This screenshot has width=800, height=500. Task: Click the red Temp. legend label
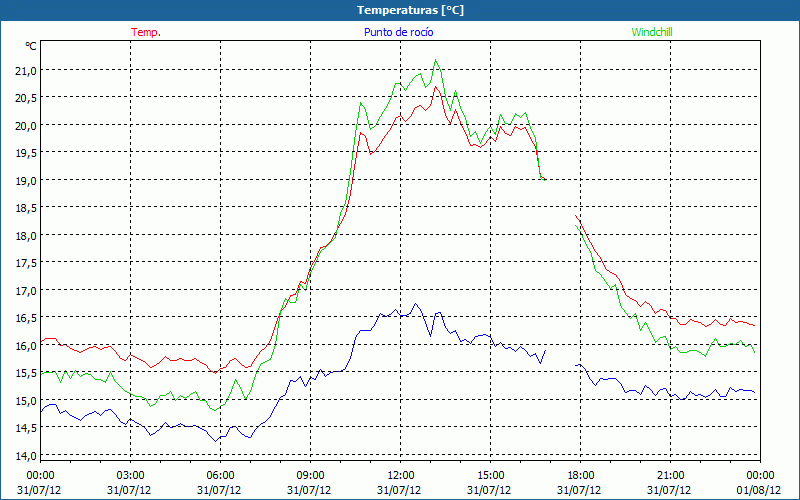click(146, 32)
